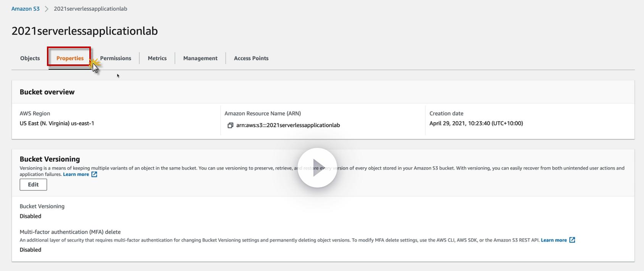Click the bucket creation date value

tap(476, 123)
